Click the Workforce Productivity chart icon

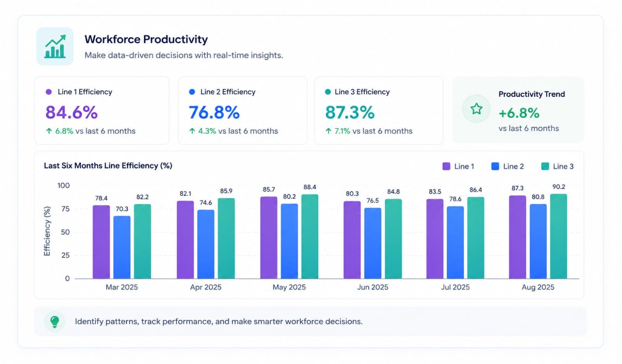coord(55,46)
